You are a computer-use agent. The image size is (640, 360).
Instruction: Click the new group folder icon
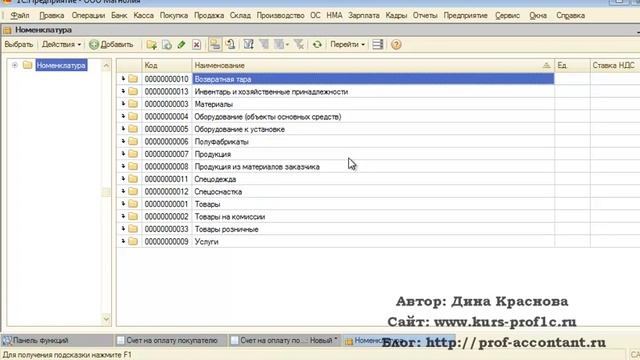152,45
